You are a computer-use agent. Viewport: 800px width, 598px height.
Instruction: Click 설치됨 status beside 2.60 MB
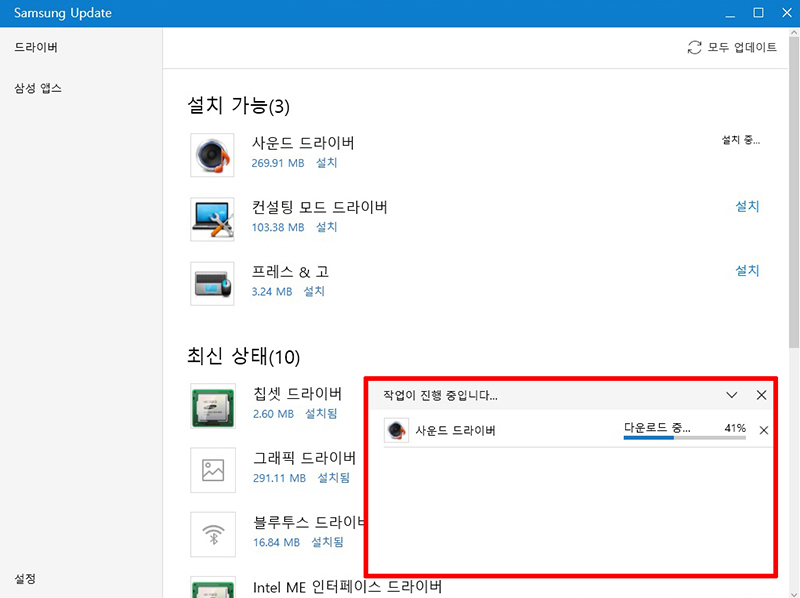(x=321, y=414)
